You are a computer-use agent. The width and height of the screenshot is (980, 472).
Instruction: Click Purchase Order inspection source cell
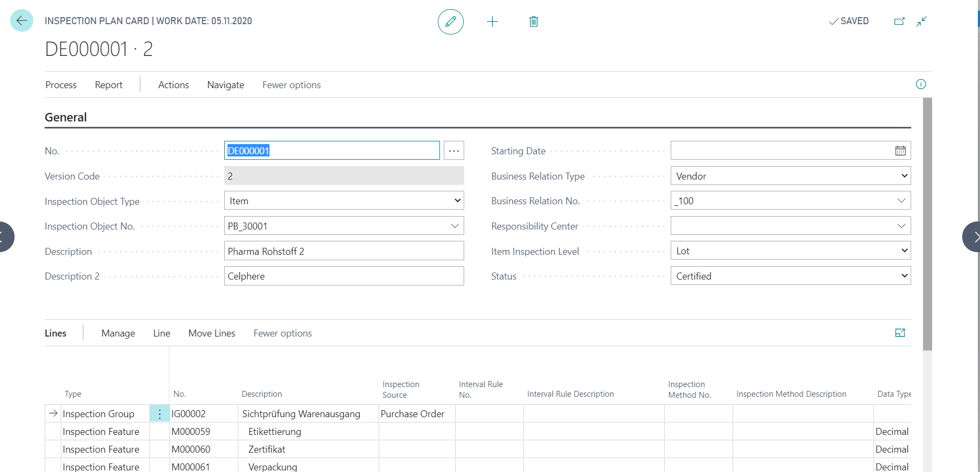click(x=417, y=414)
